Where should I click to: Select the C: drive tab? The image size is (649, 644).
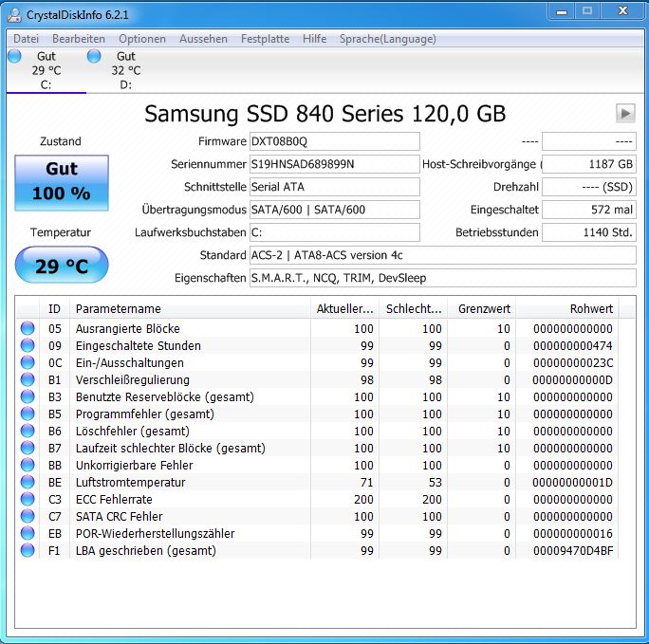tap(46, 70)
